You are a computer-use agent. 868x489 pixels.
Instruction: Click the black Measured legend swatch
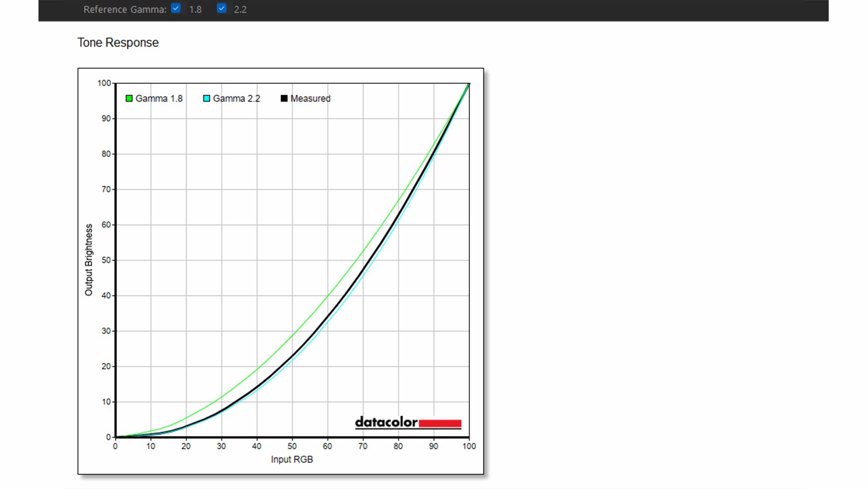coord(284,98)
